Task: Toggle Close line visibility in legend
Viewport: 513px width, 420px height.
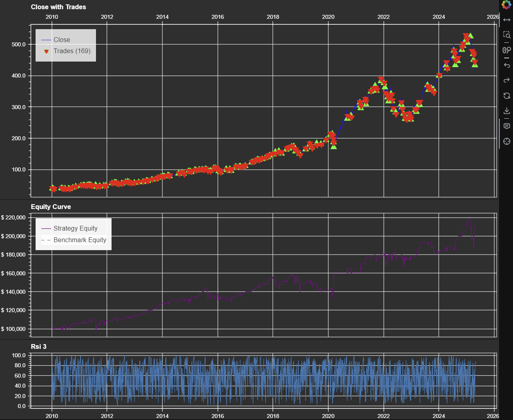Action: tap(56, 40)
